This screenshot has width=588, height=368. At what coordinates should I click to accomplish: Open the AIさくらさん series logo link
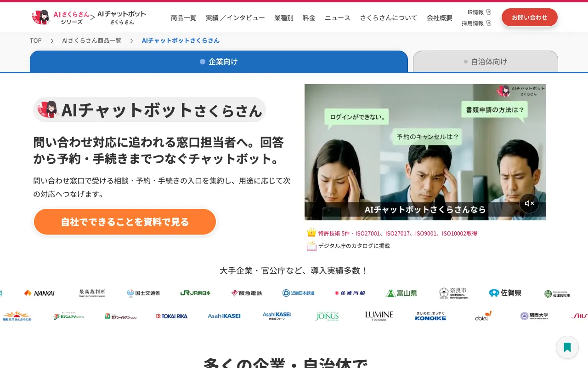pyautogui.click(x=61, y=17)
